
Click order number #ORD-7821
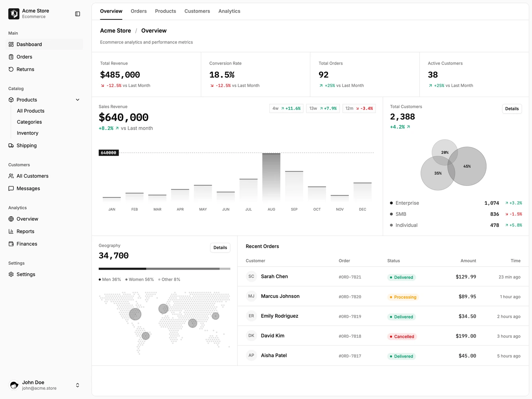350,277
